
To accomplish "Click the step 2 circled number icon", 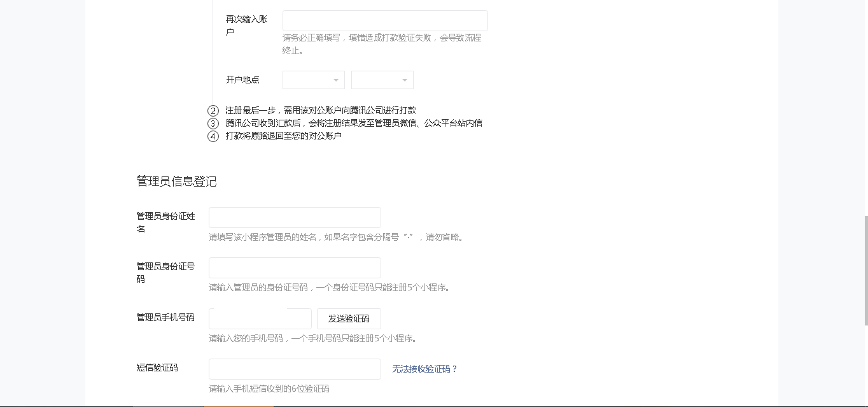I will tap(213, 111).
